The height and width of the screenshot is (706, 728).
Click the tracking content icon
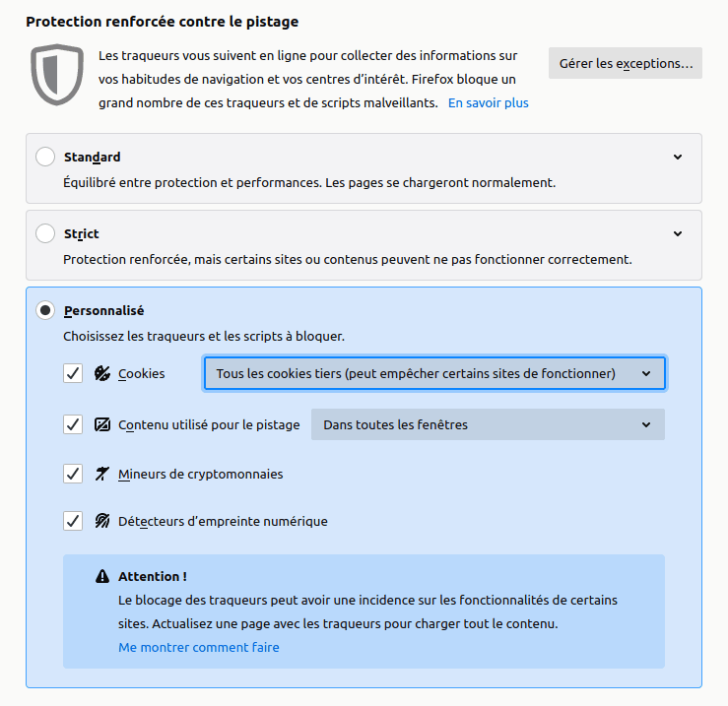pos(101,425)
